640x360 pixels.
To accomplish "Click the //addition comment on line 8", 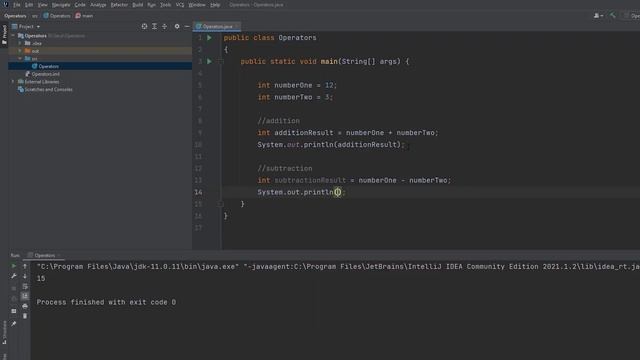I will (278, 121).
